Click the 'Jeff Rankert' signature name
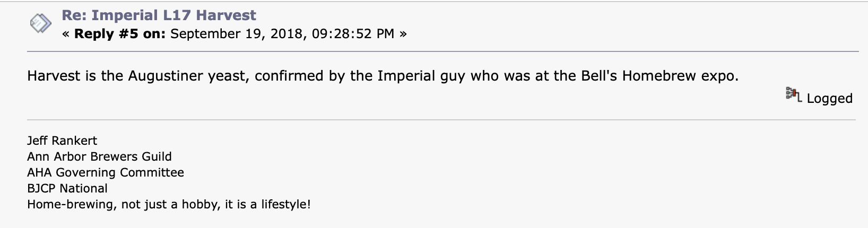The image size is (868, 228). coord(62,141)
